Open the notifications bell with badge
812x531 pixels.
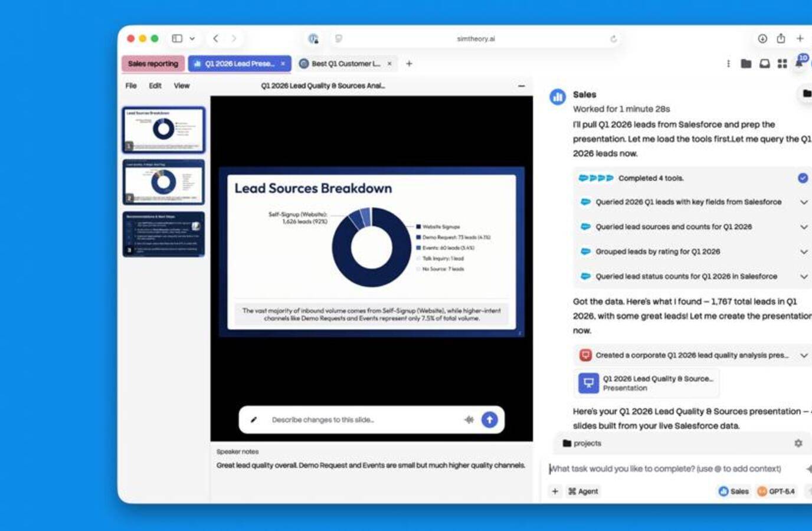click(x=799, y=63)
